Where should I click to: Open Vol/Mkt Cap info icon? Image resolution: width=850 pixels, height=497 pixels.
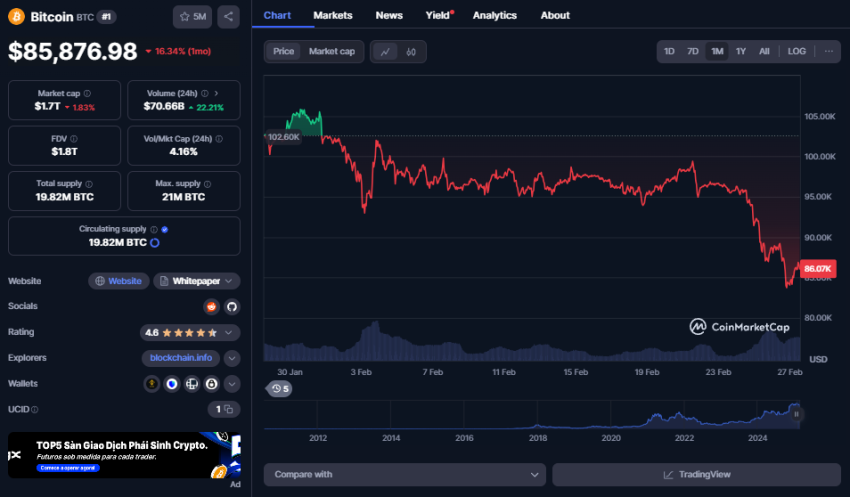point(219,139)
